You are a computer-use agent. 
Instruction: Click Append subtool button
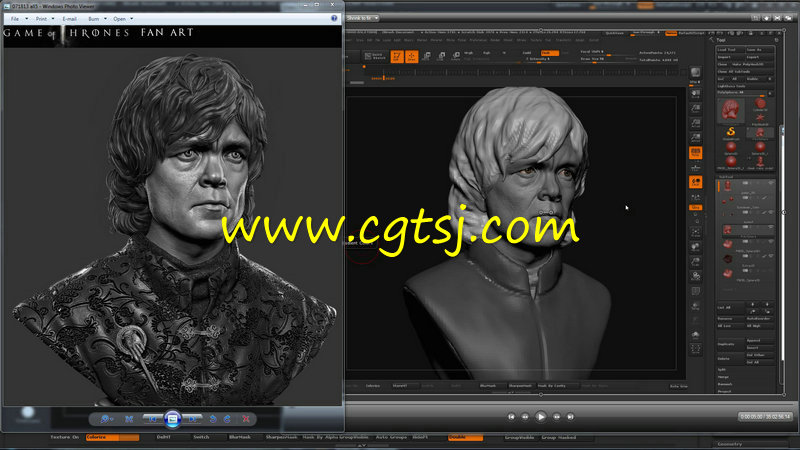760,340
